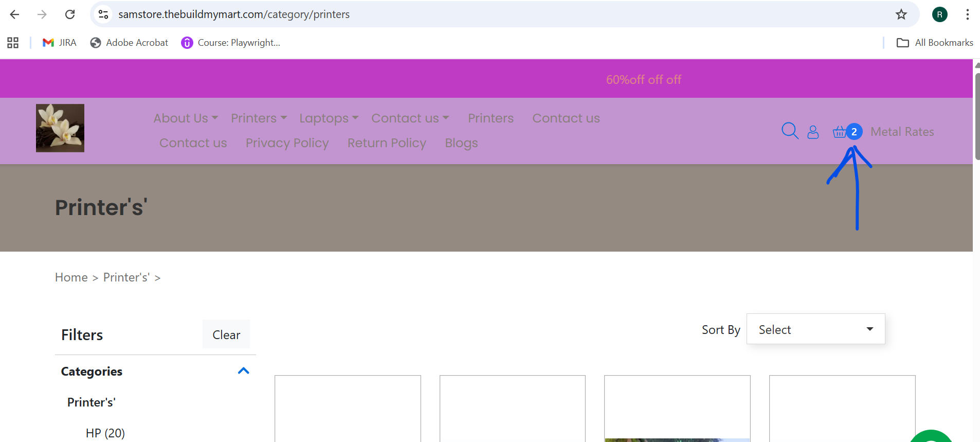Go to the Privacy Policy page

click(x=287, y=143)
